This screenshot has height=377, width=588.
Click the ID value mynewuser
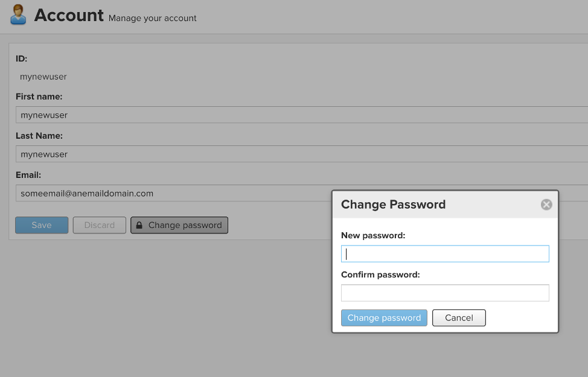pos(43,77)
